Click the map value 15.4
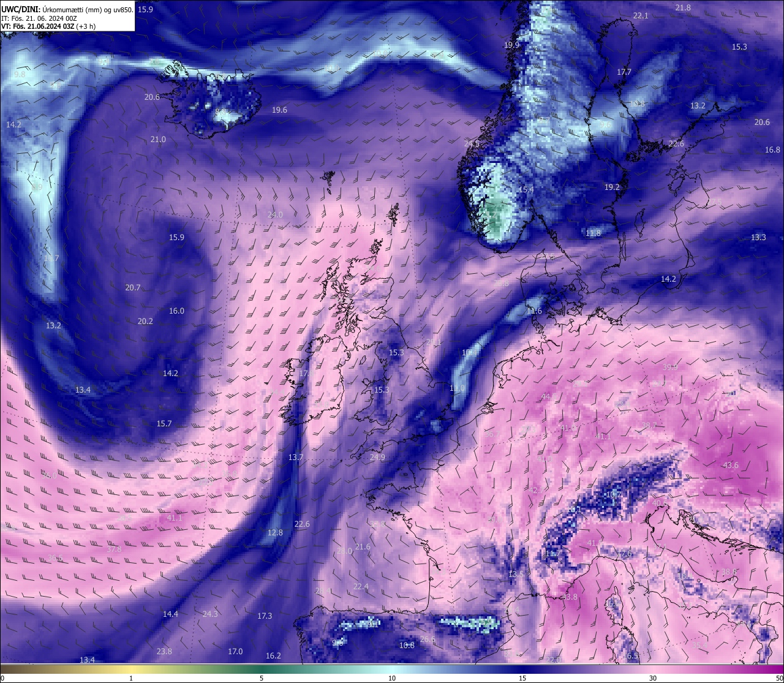The height and width of the screenshot is (683, 784). 526,191
